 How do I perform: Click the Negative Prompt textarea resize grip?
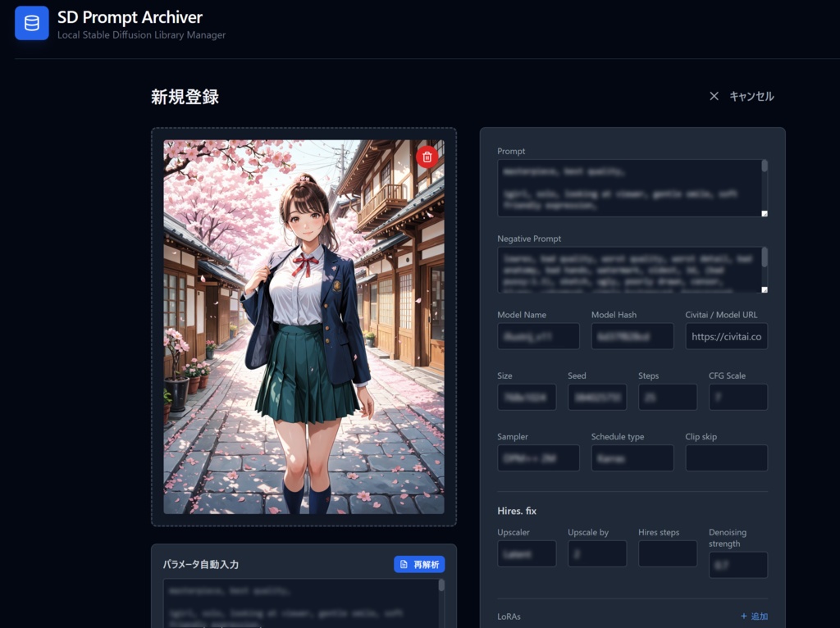coord(763,289)
